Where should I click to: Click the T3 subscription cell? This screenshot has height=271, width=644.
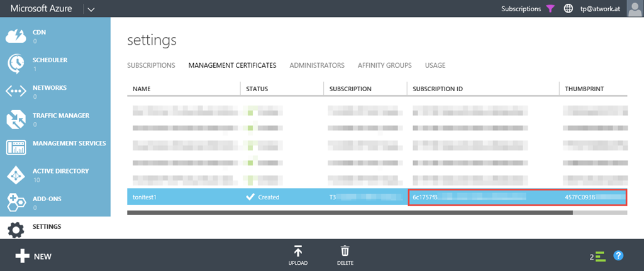tap(365, 197)
